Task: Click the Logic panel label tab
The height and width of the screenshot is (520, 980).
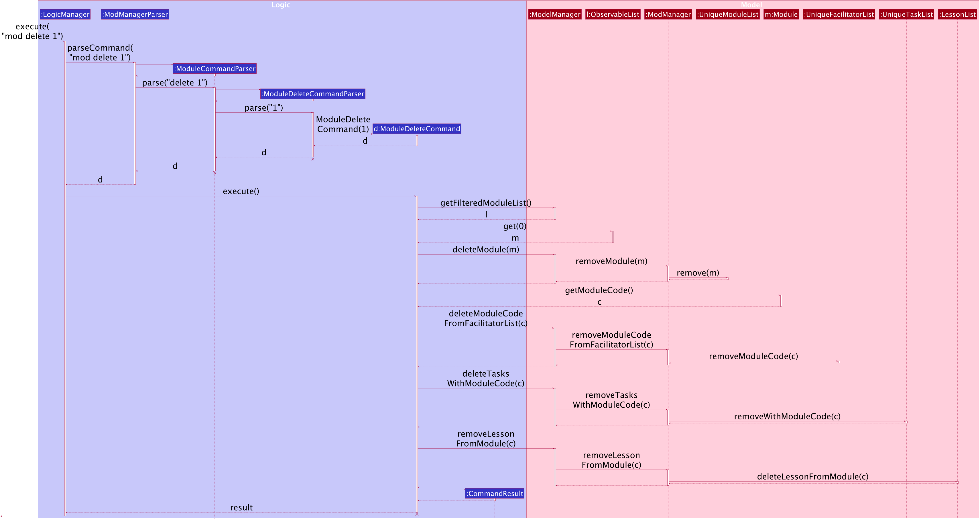Action: 281,4
